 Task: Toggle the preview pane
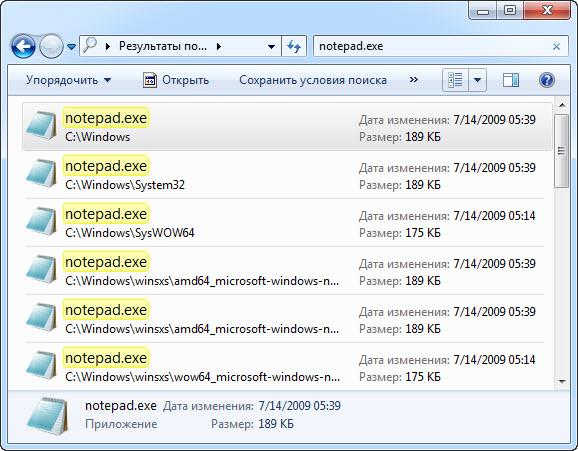click(511, 80)
